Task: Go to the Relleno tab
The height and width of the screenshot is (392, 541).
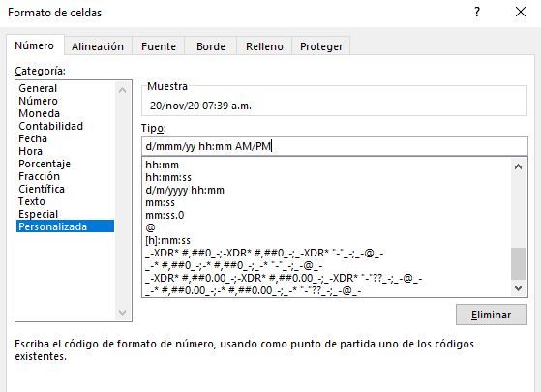Action: (264, 46)
